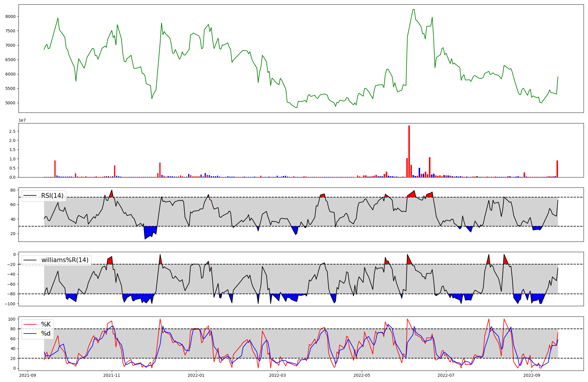Viewport: 588px width, 382px height.
Task: Click the 2022-03 x-axis date label
Action: coord(277,375)
